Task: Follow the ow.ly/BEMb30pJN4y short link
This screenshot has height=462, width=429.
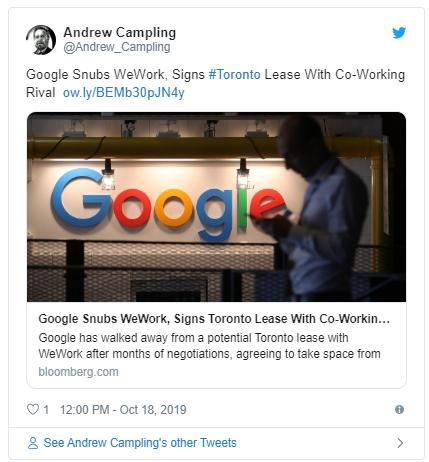Action: 123,92
